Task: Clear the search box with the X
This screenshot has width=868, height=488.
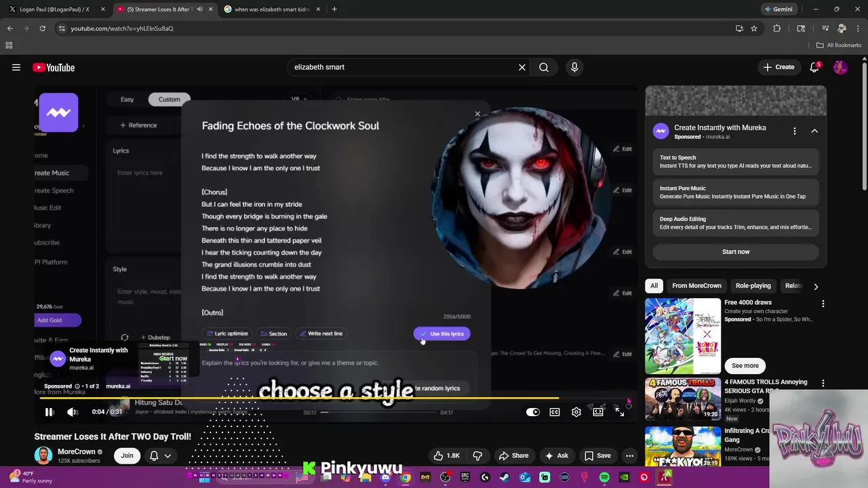Action: 522,67
